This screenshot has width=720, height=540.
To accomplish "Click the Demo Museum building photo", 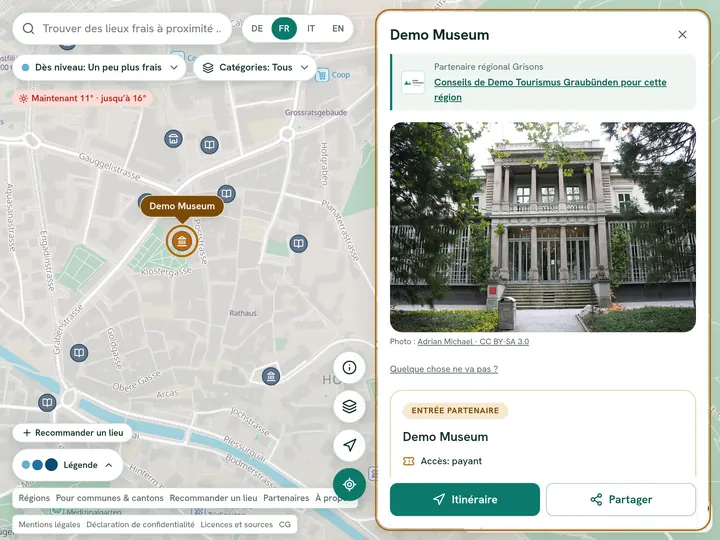I will (543, 227).
